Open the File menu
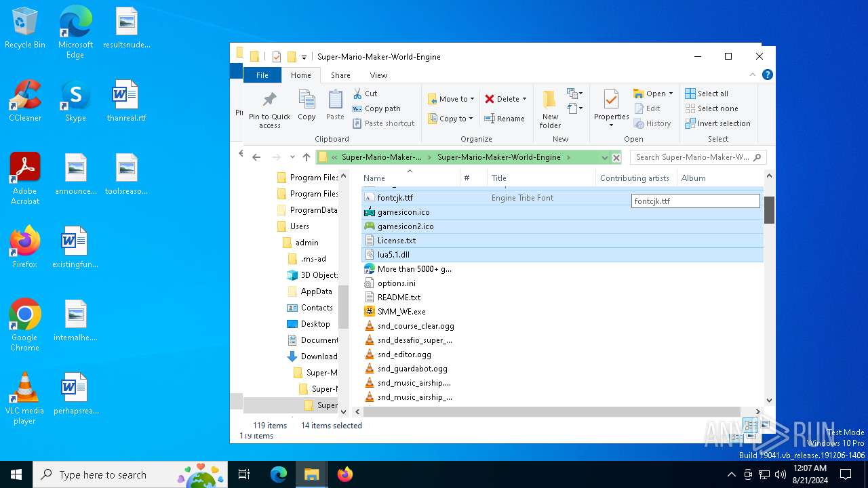This screenshot has width=868, height=488. [x=262, y=75]
